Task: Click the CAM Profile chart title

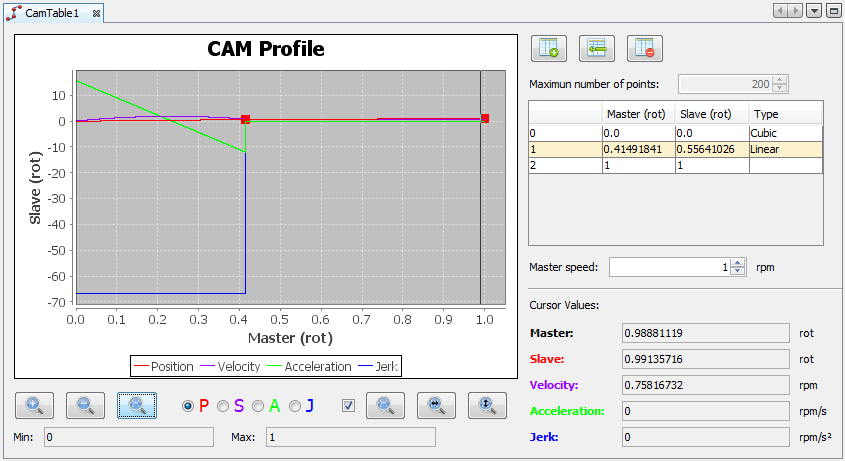Action: pos(266,49)
